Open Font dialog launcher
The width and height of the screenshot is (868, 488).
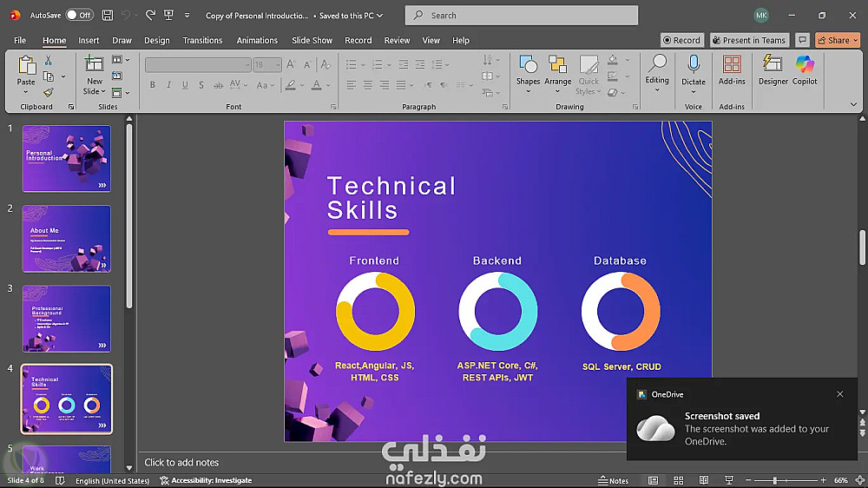click(333, 106)
